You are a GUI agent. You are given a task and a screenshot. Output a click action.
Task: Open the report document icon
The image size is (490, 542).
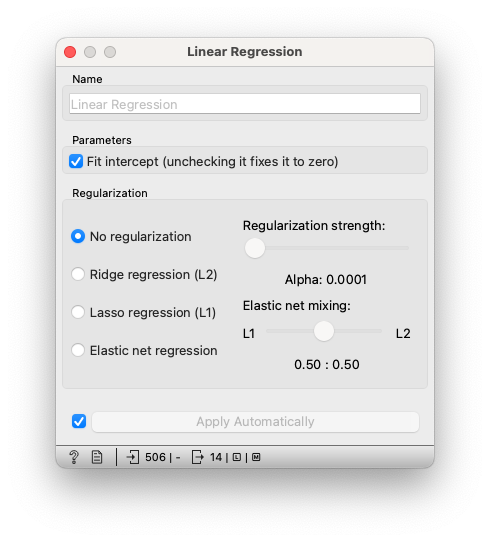97,457
